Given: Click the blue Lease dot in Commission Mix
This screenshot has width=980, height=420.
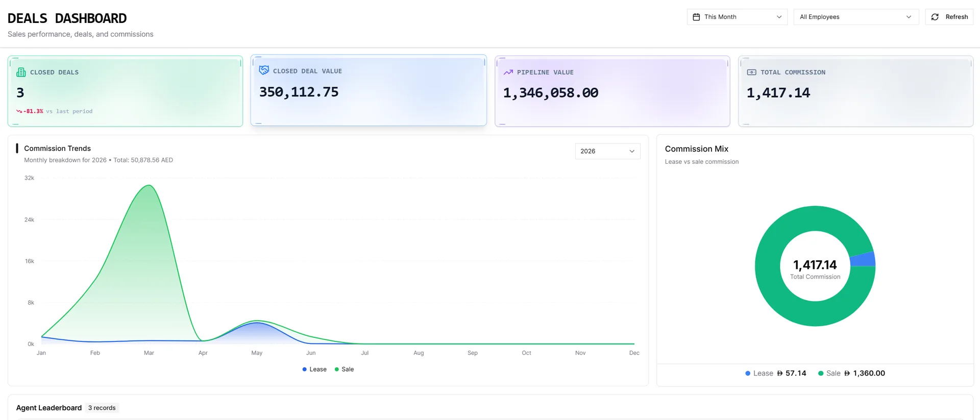Looking at the screenshot, I should pyautogui.click(x=748, y=374).
